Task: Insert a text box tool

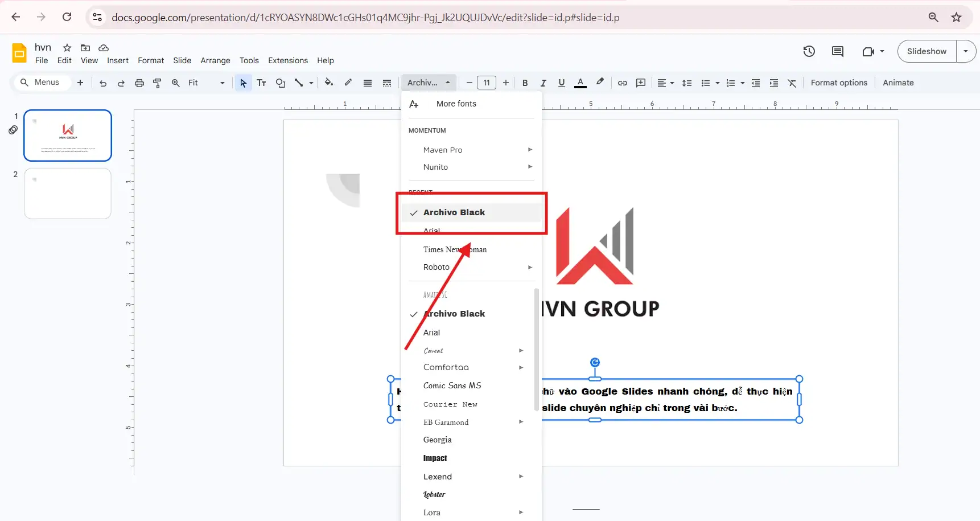Action: (261, 83)
